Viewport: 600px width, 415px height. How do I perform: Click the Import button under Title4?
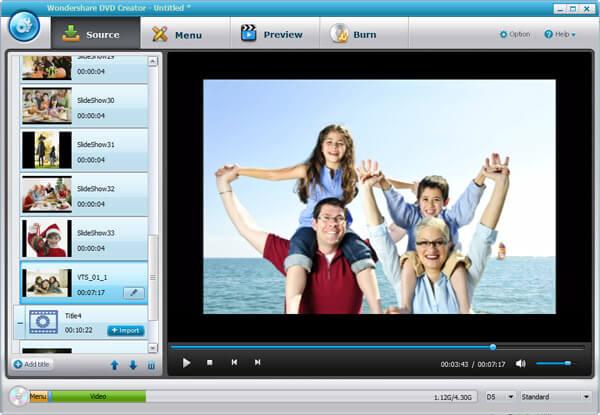[x=125, y=330]
